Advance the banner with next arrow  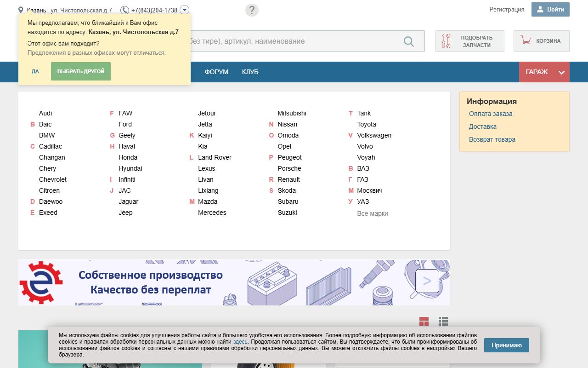click(427, 281)
